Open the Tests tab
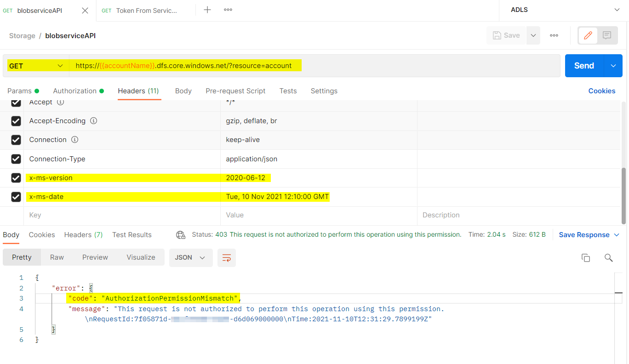 [288, 91]
